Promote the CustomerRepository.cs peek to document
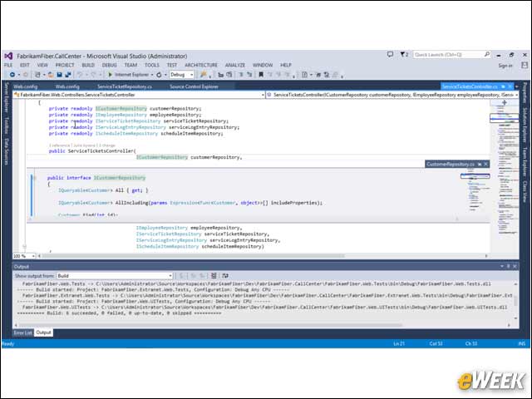532x399 pixels. point(480,165)
